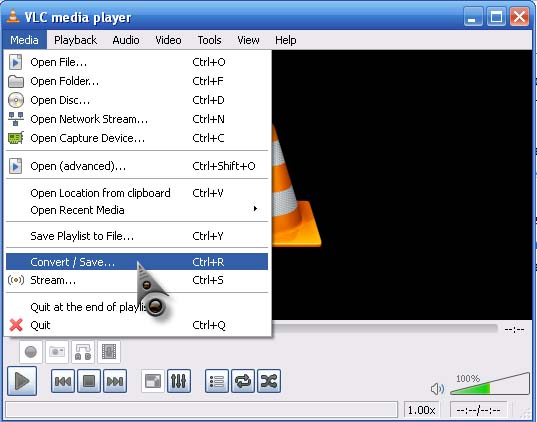537x422 pixels.
Task: Toggle Quit at the end of playlist
Action: [137, 307]
